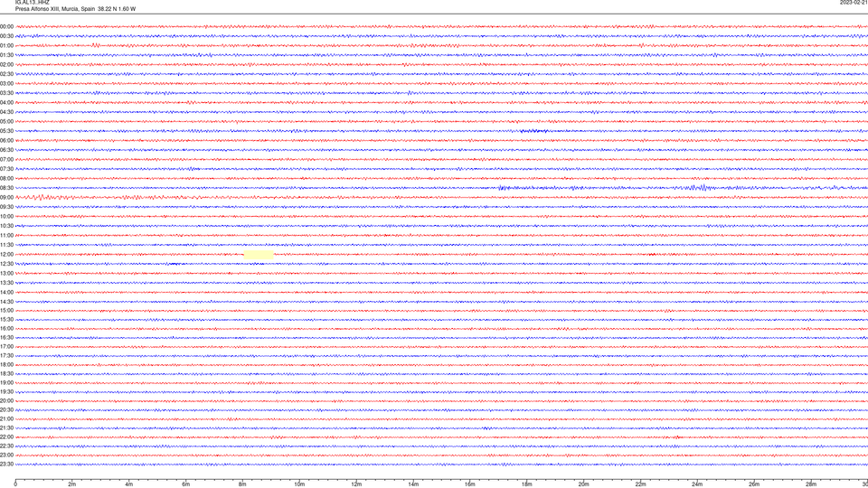
Task: Click the 03:00 row time label
Action: click(x=6, y=83)
